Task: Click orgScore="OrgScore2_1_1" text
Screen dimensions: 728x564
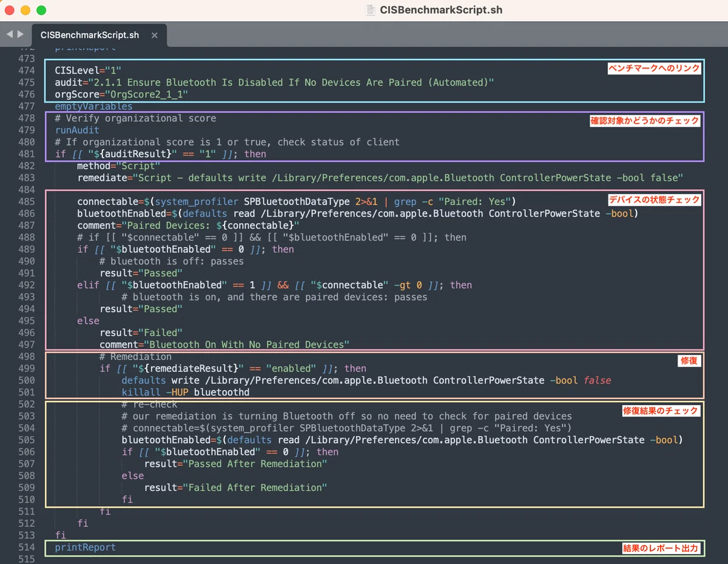Action: (x=121, y=95)
